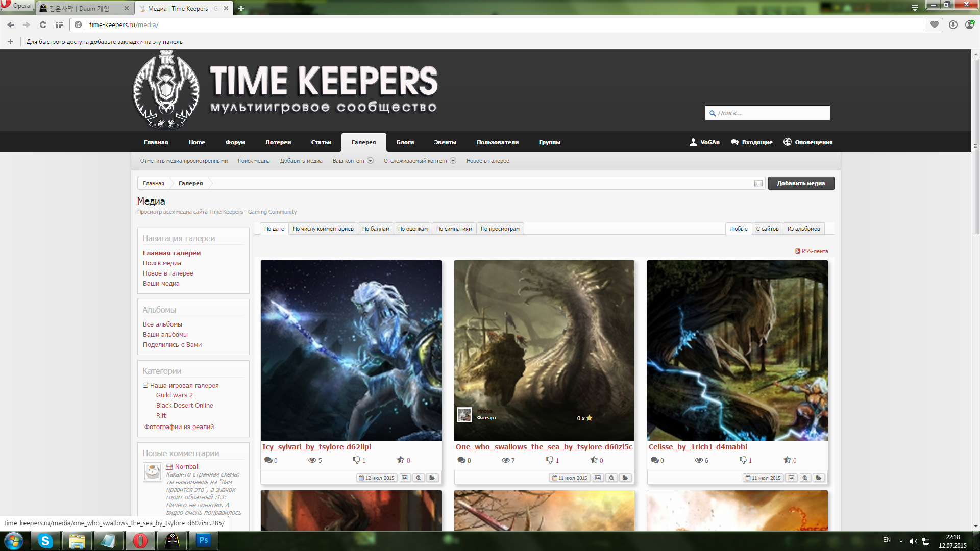Open the RSS-лента feed link

[812, 251]
